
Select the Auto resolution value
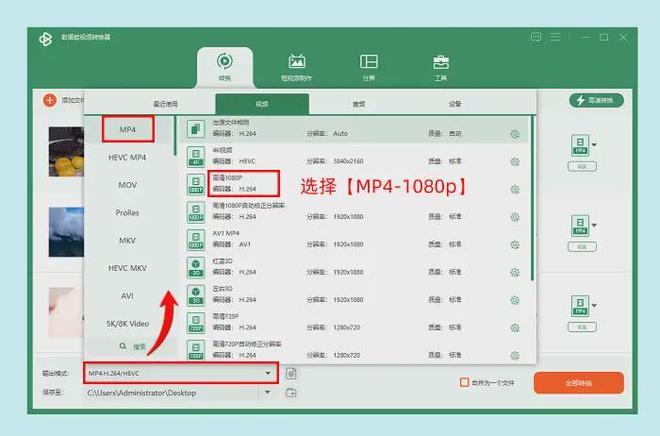pos(341,133)
